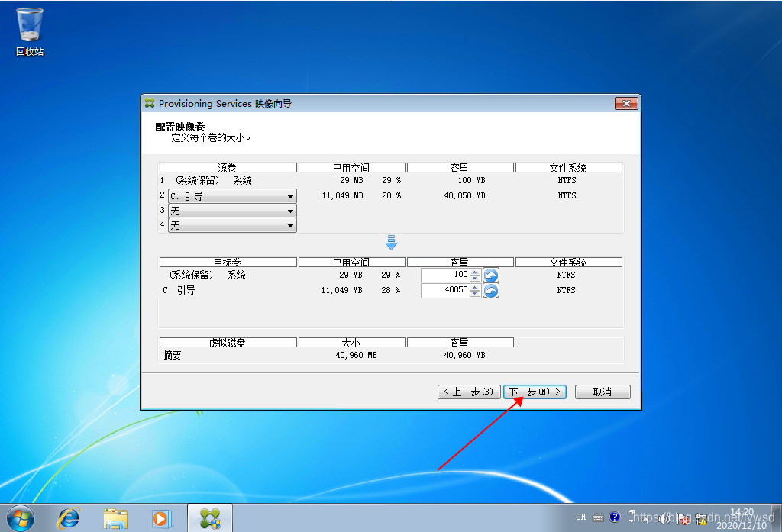The width and height of the screenshot is (782, 532).
Task: Click the 取消 button to cancel the wizard
Action: click(602, 392)
